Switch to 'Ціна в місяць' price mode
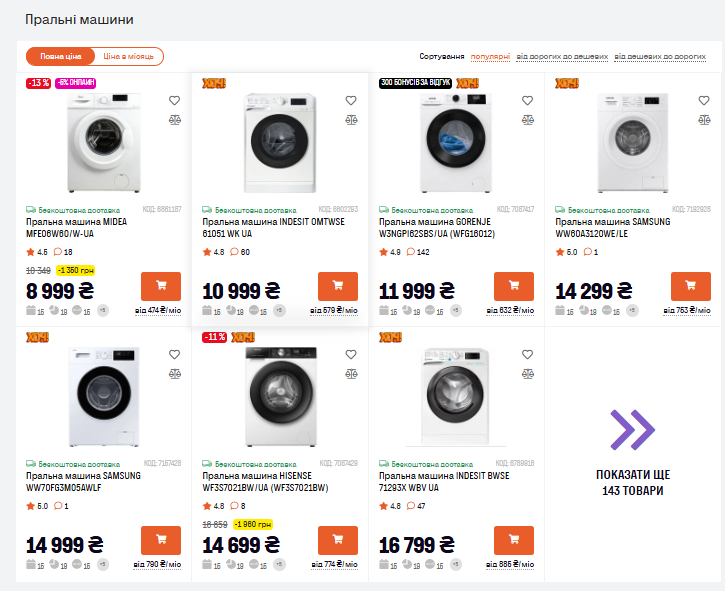725x591 pixels. coord(130,57)
